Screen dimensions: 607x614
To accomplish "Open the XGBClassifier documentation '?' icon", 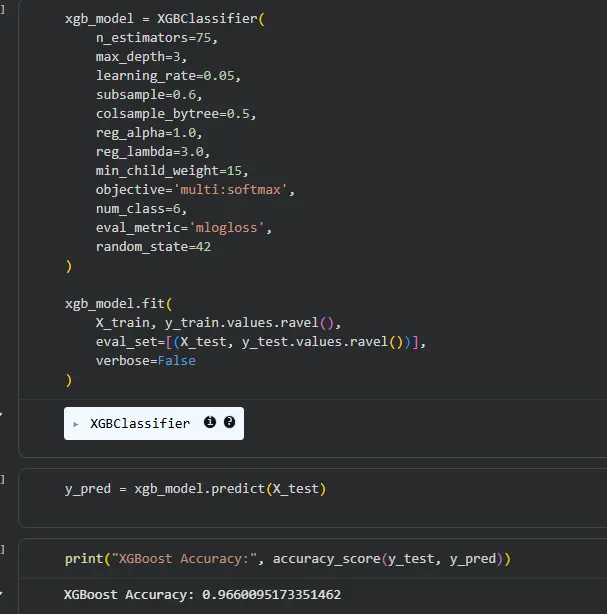I will tap(229, 422).
